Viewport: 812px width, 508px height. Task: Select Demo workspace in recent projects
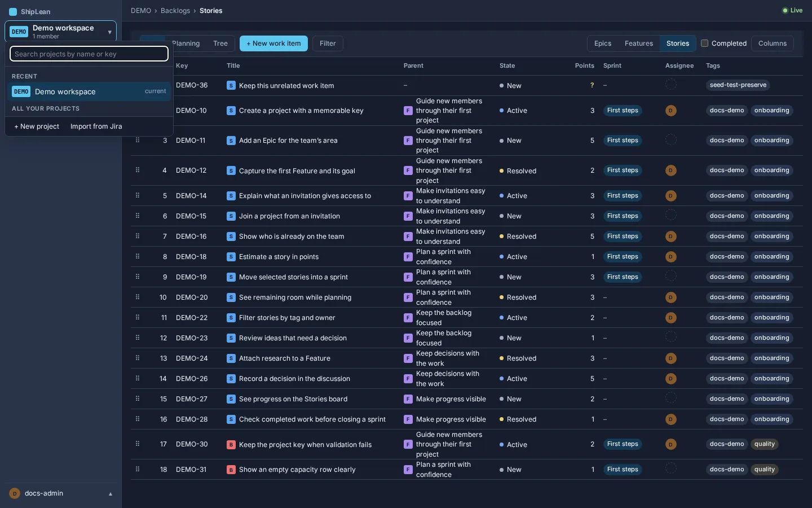click(x=89, y=91)
